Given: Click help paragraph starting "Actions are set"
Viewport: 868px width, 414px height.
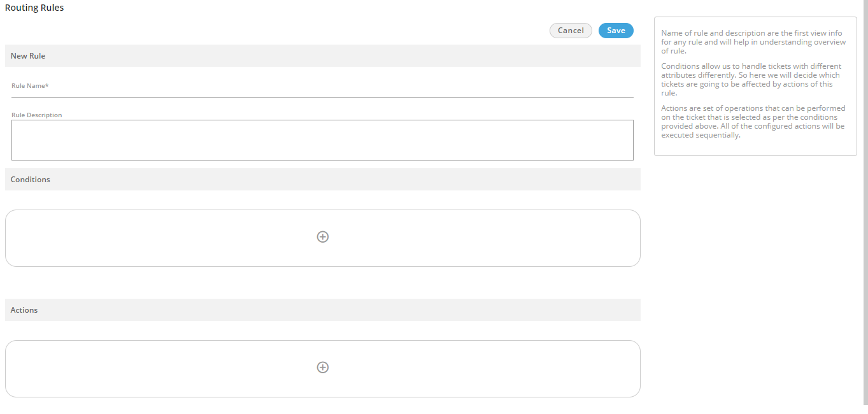Looking at the screenshot, I should coord(753,122).
